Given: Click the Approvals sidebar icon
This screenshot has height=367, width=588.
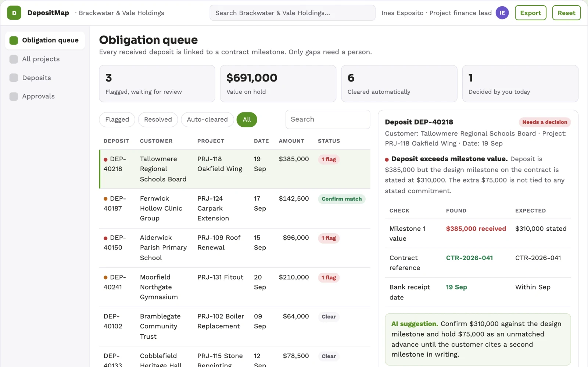Looking at the screenshot, I should tap(14, 96).
